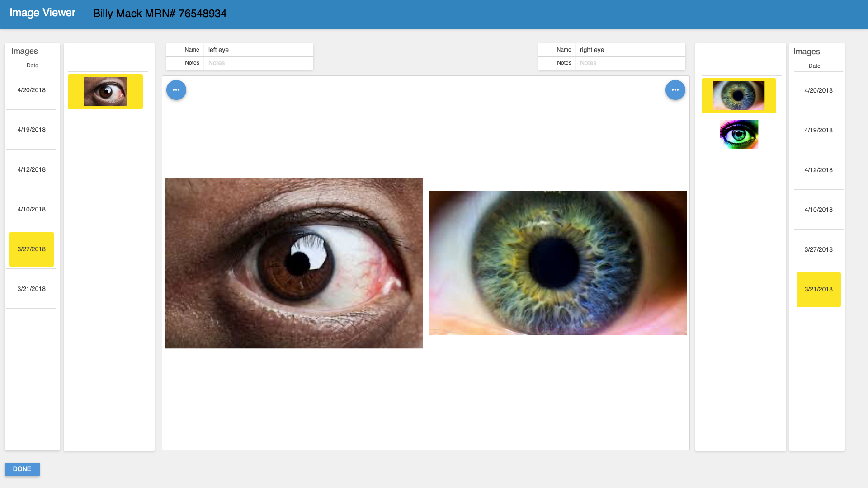Select the rainbow-colored eye thumbnail

pyautogui.click(x=739, y=134)
